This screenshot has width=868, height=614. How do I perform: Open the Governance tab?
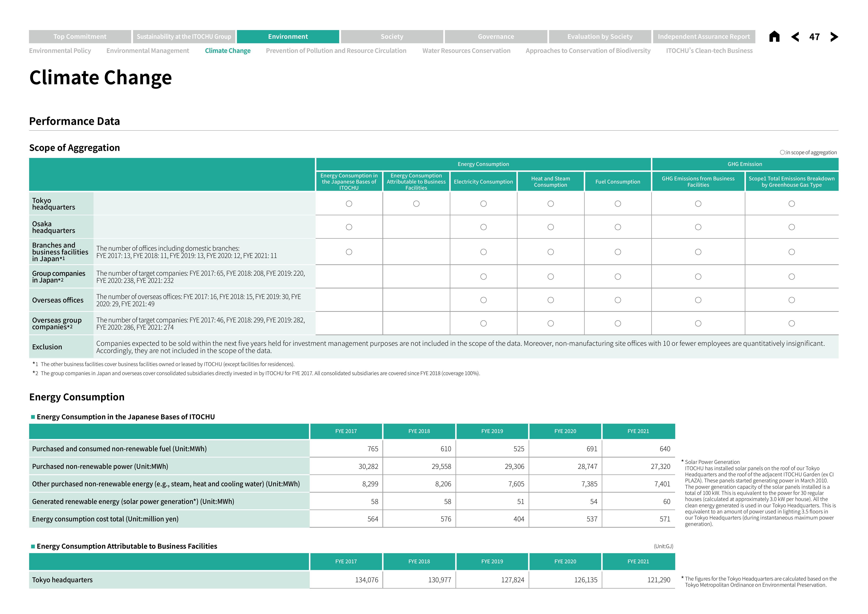[496, 37]
